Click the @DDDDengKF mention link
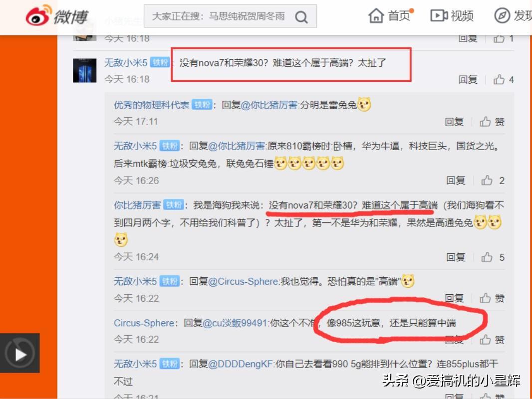This screenshot has width=532, height=399. tap(240, 364)
